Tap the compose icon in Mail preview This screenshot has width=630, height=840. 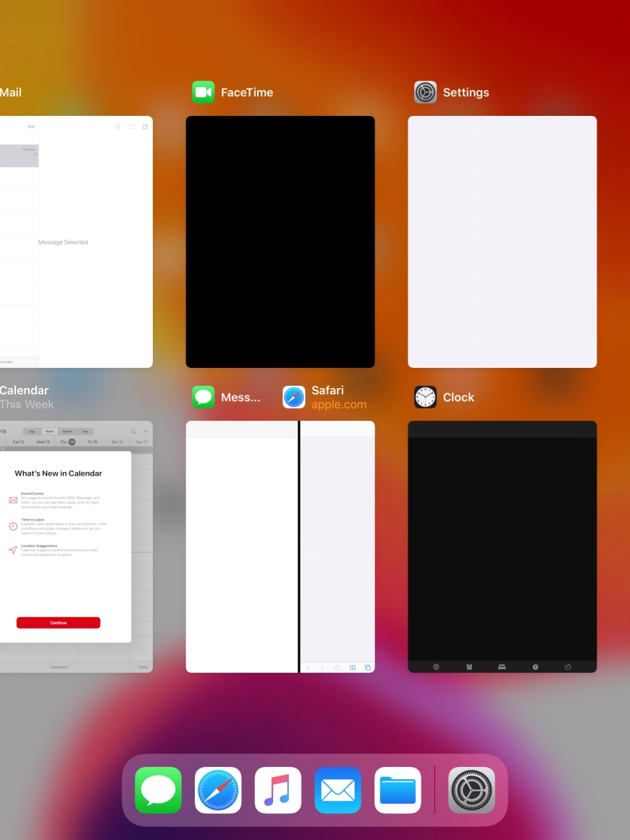coord(145,127)
